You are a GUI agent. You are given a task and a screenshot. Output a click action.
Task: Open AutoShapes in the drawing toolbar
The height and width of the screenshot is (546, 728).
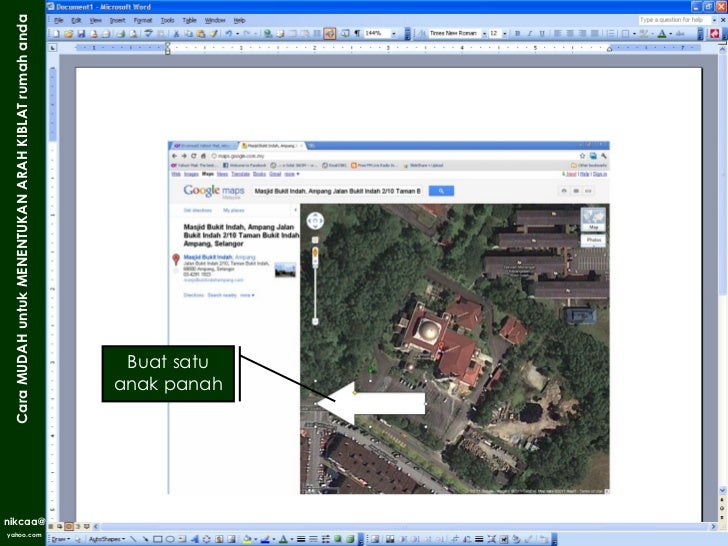[x=105, y=538]
